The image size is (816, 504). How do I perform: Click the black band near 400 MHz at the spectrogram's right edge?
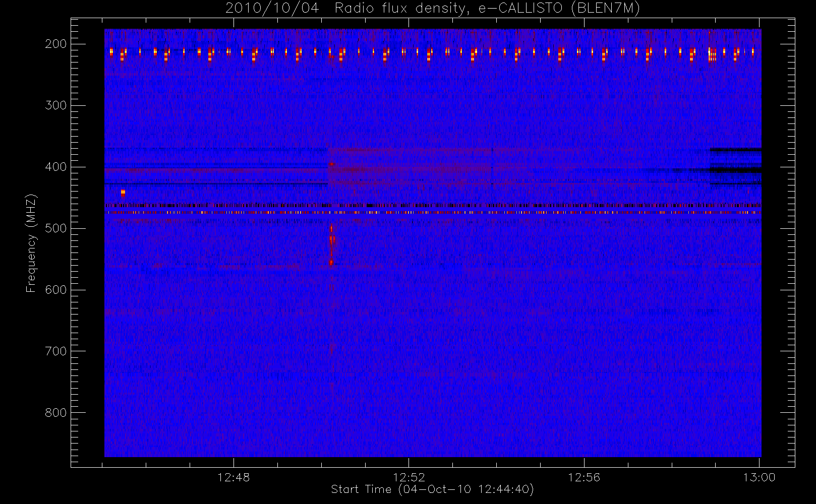(x=735, y=170)
